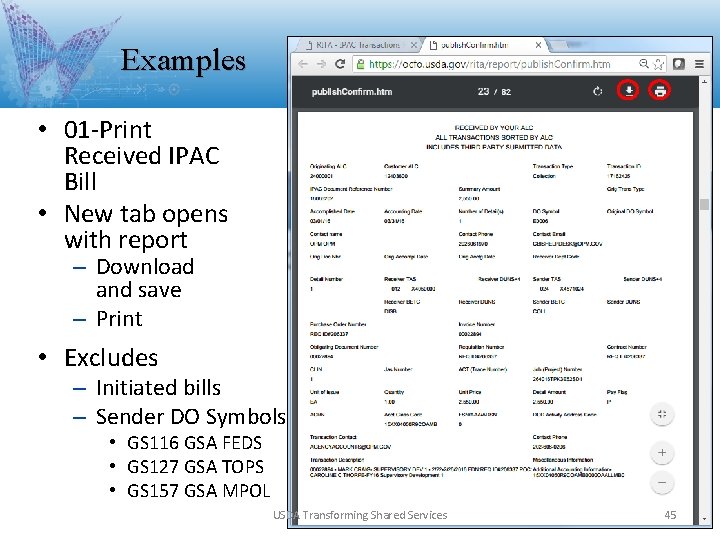Click the 'Download and save' sub-bullet
The height and width of the screenshot is (540, 720).
coord(145,278)
